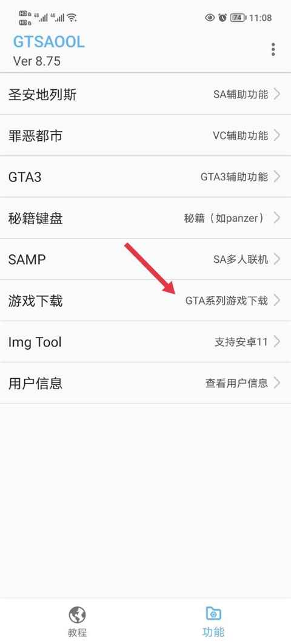
Task: Expand the GTA3 row chevron
Action: (277, 177)
